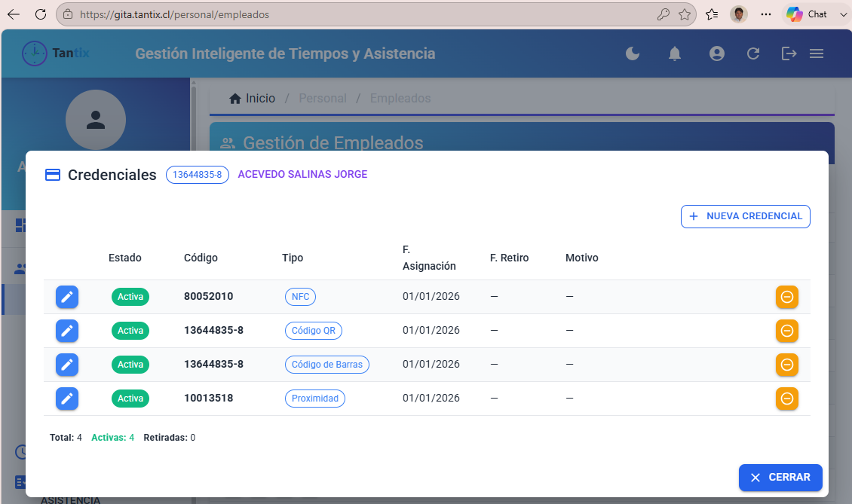Bookmark this page with star icon

coord(685,14)
